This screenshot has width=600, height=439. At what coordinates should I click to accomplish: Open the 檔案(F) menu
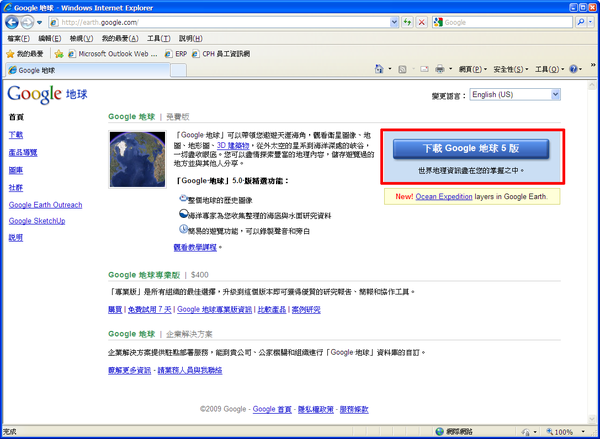(18, 38)
